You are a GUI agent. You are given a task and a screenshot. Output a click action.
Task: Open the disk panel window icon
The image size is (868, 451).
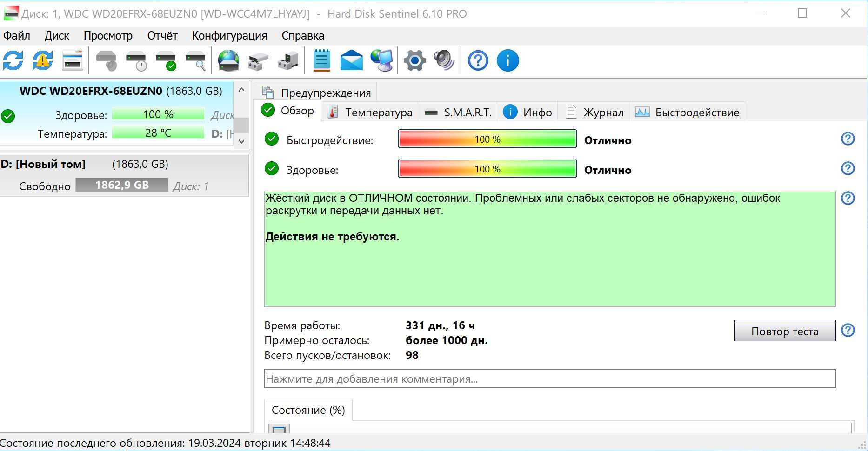click(x=73, y=60)
